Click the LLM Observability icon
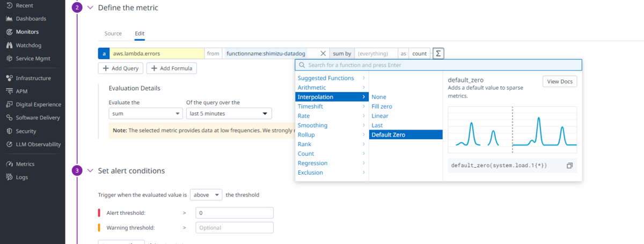644x244 pixels. pos(9,144)
